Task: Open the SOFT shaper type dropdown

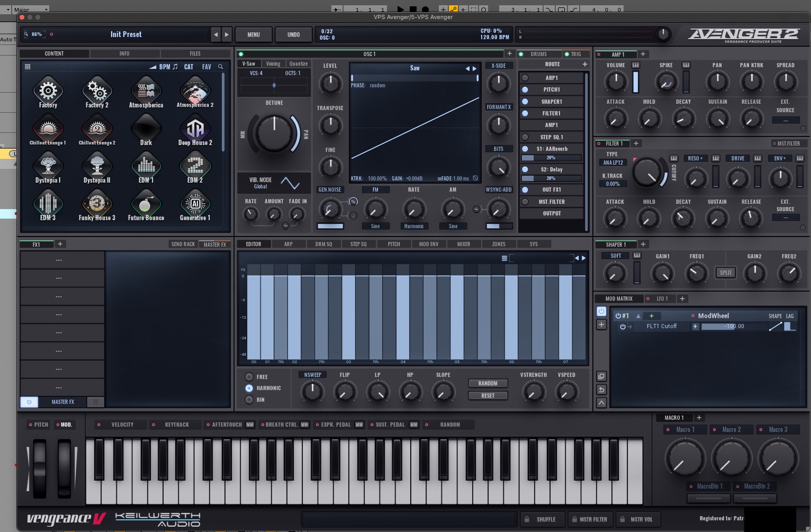Action: [x=616, y=256]
